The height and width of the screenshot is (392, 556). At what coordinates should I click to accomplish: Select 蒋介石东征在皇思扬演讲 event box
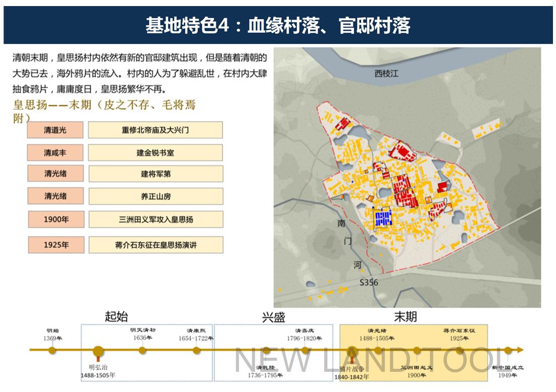tap(156, 245)
